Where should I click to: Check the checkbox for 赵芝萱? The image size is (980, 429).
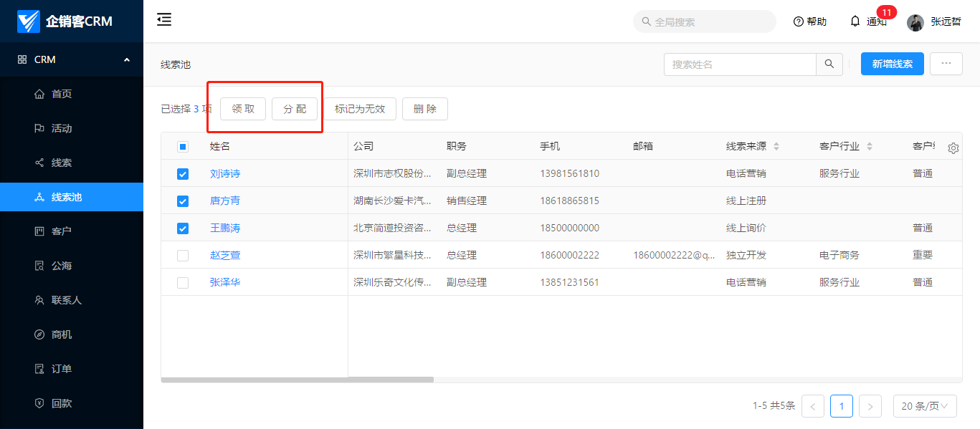coord(183,256)
